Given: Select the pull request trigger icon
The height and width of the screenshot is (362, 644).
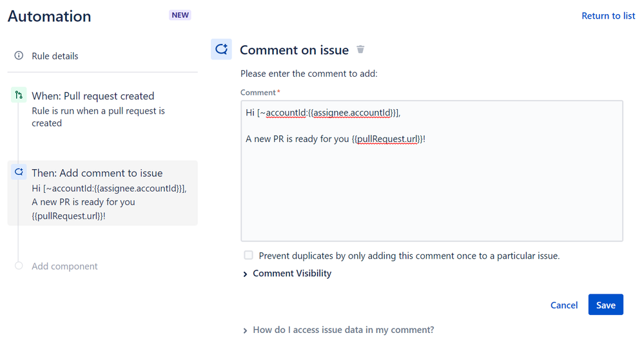Looking at the screenshot, I should (x=19, y=95).
